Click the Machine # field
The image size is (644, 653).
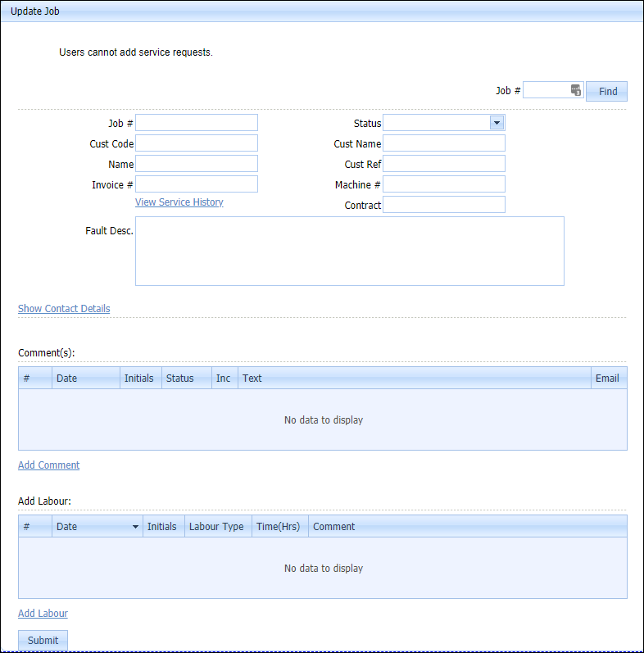click(444, 184)
